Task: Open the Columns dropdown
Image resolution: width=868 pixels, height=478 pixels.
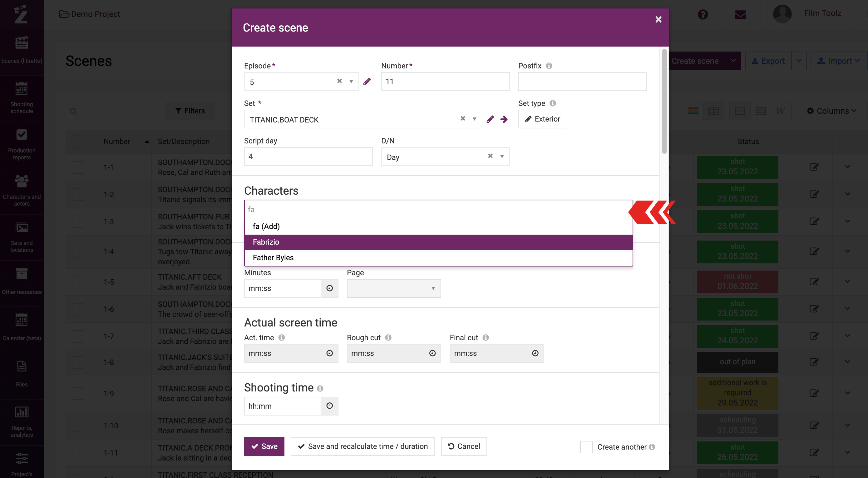Action: pos(831,111)
